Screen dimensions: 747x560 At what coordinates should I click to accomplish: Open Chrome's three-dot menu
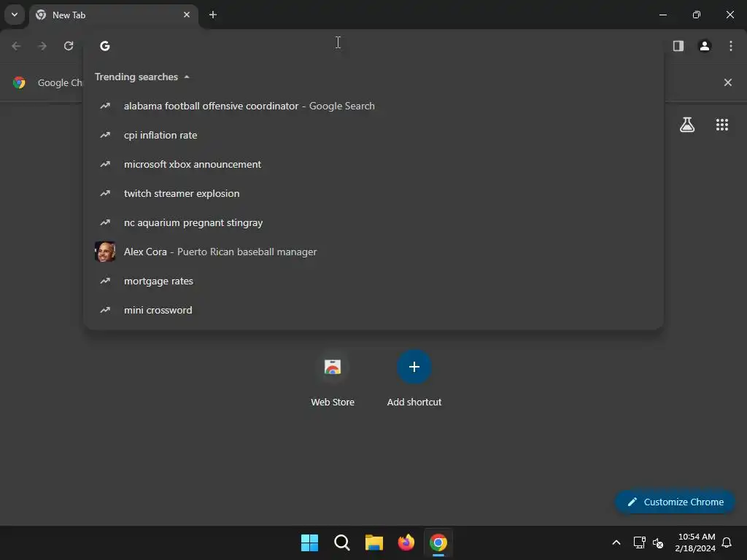click(730, 46)
